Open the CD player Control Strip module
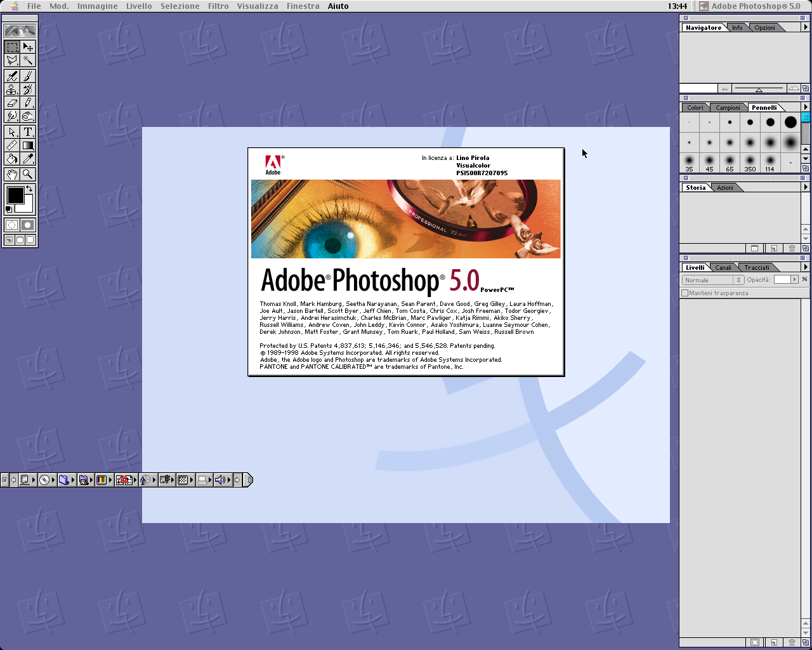812x650 pixels. coord(44,480)
